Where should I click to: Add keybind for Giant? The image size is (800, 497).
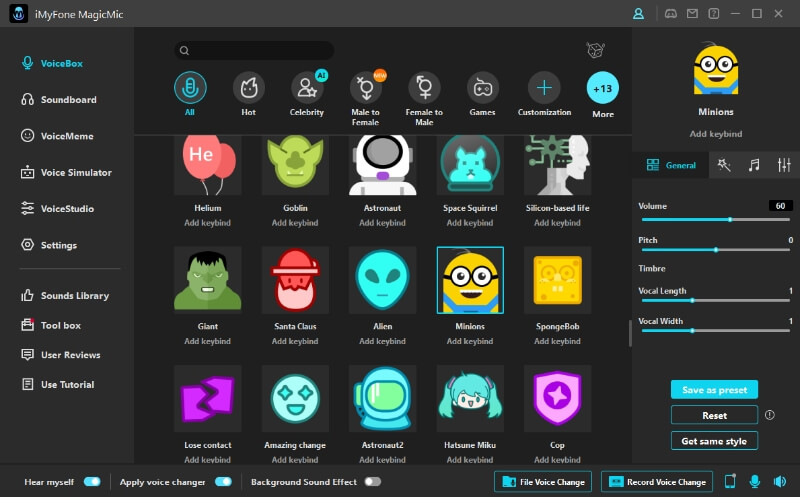click(x=208, y=341)
